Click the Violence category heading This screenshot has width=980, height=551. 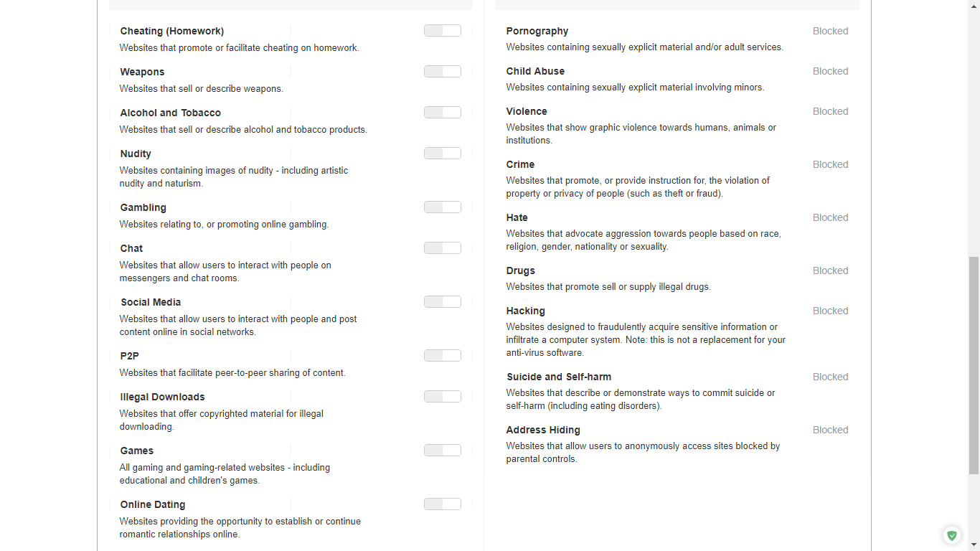click(x=527, y=112)
